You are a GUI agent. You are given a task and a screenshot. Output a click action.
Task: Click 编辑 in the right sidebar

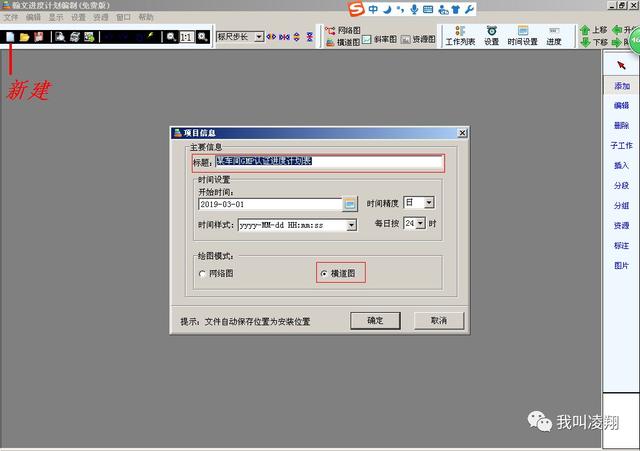click(x=622, y=106)
